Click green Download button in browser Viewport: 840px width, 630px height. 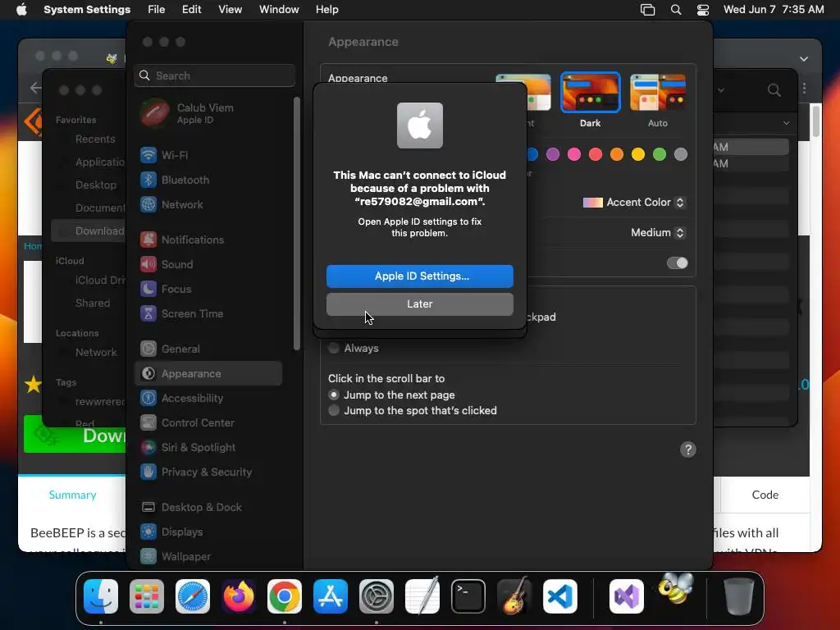[75, 434]
